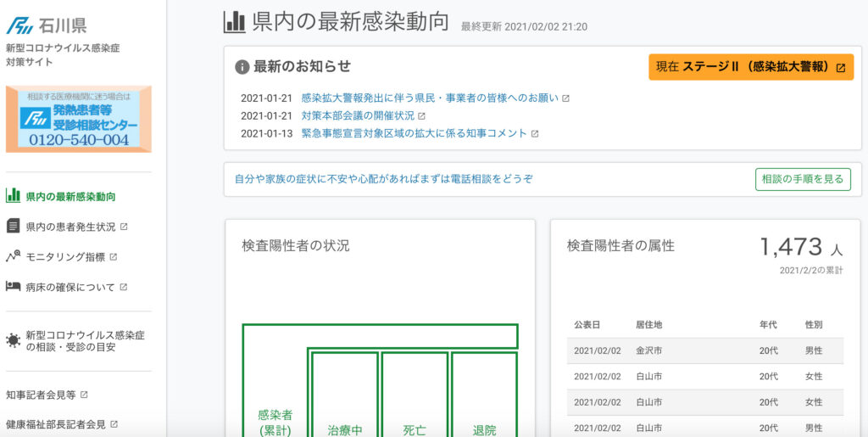The height and width of the screenshot is (437, 868).
Task: Click 相談の手順を見る button
Action: (x=803, y=179)
